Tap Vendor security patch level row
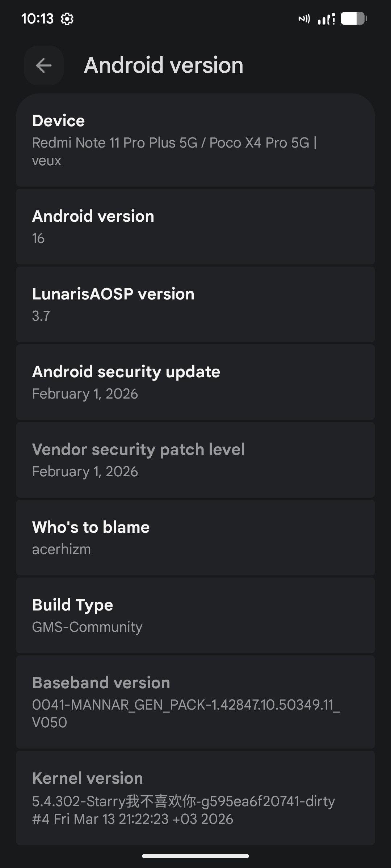Screen dimensions: 391x868 coord(195,460)
